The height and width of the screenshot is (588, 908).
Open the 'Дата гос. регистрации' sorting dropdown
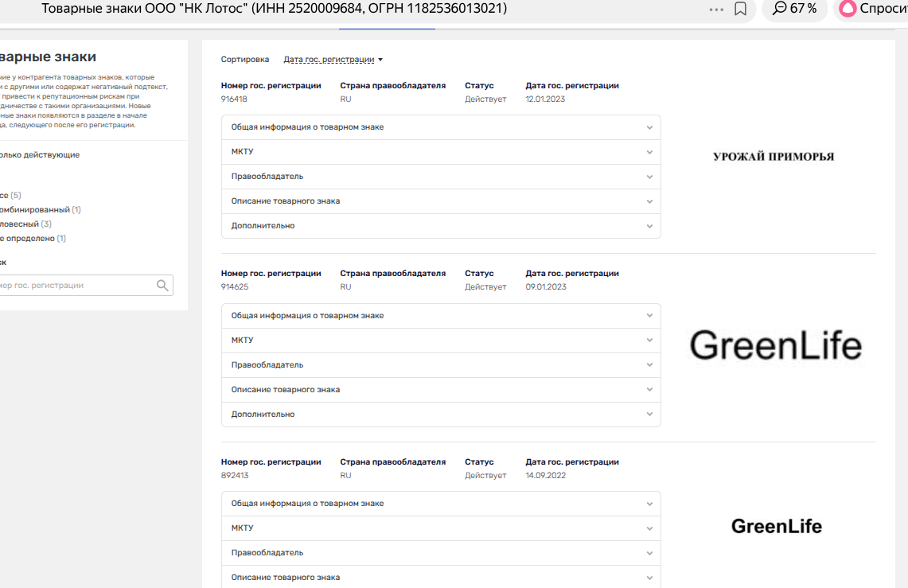pos(333,60)
